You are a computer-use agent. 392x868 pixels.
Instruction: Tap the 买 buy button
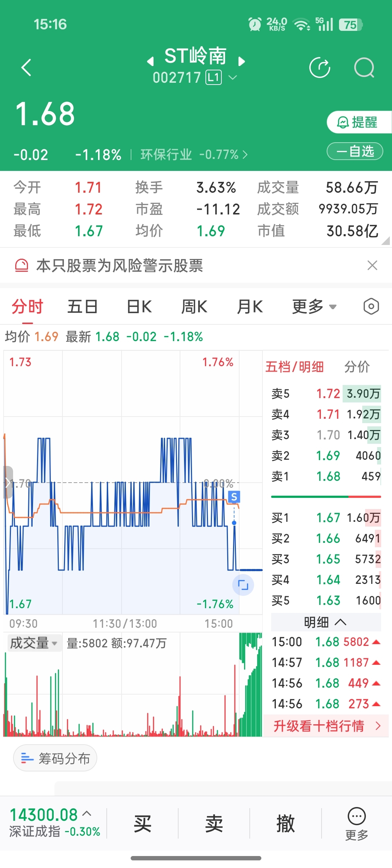[142, 823]
